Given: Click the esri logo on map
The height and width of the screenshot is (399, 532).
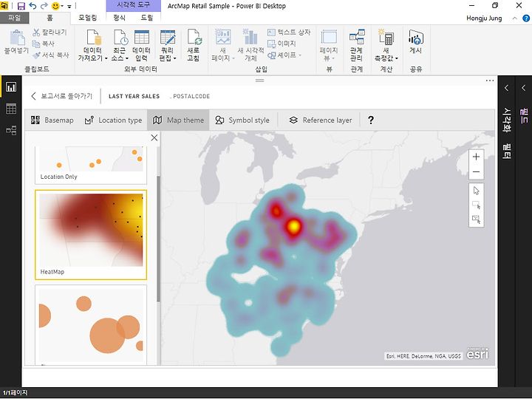Looking at the screenshot, I should (477, 353).
